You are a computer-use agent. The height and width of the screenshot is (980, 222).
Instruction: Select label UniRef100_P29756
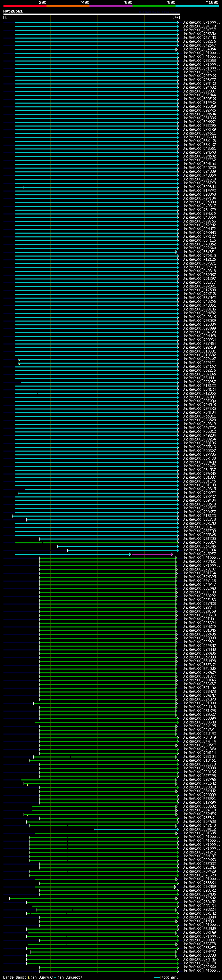[x=199, y=221]
